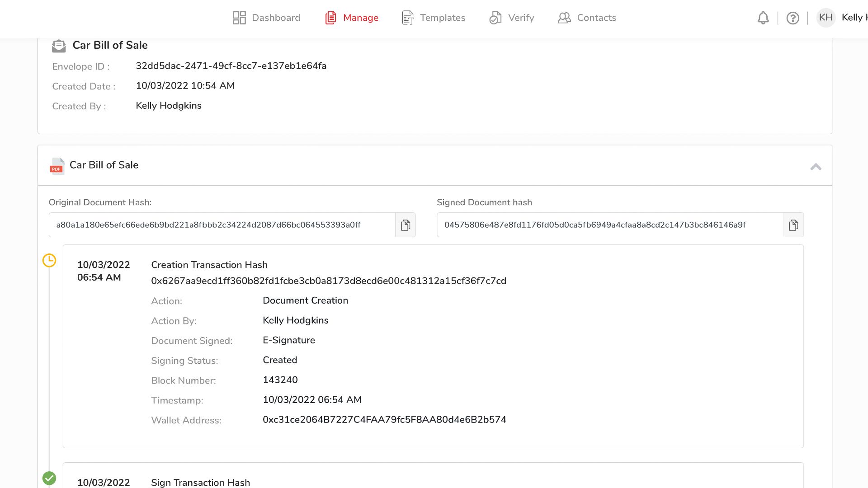Image resolution: width=868 pixels, height=488 pixels.
Task: Click the green checkmark timeline marker
Action: pyautogui.click(x=49, y=478)
